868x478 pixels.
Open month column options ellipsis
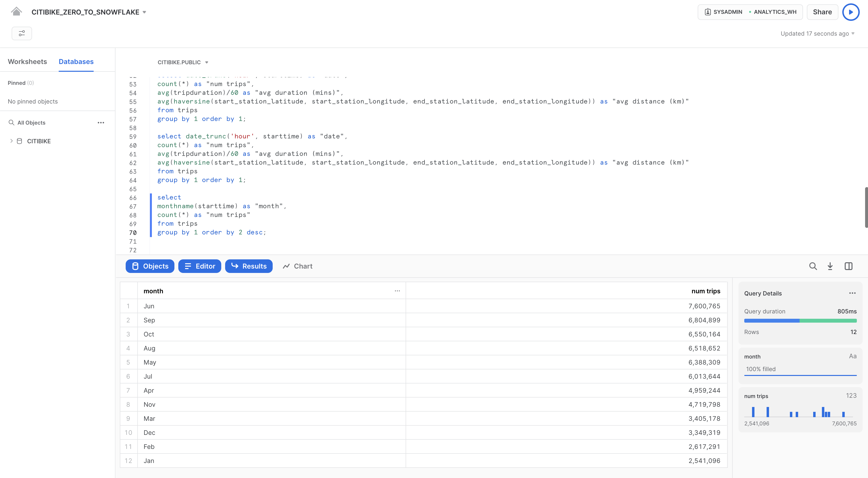point(397,291)
